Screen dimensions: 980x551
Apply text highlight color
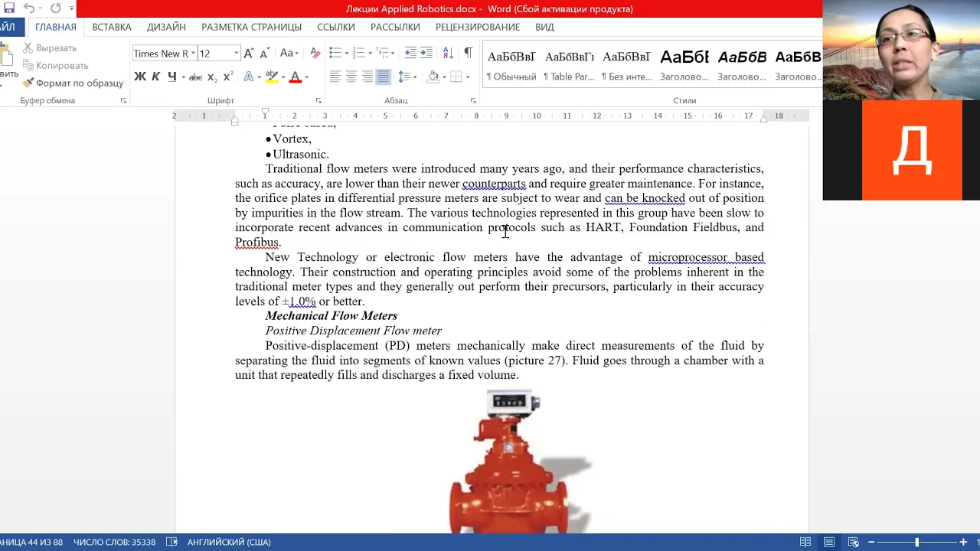(271, 77)
